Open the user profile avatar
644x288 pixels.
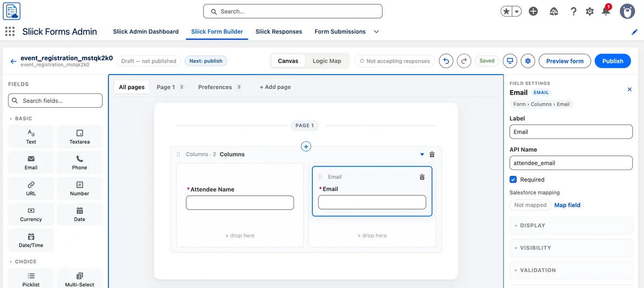point(627,11)
